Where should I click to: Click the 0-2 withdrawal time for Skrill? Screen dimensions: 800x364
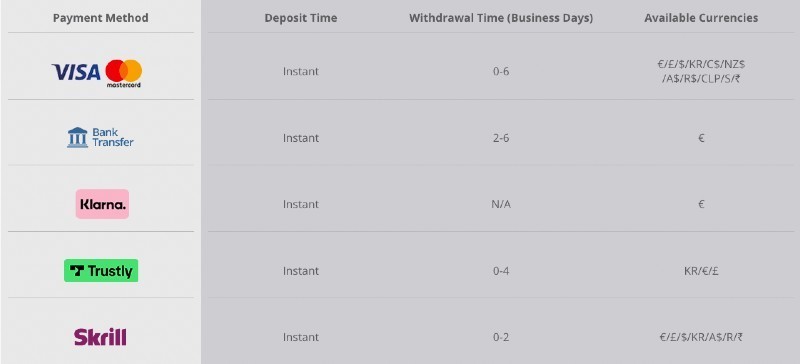501,337
